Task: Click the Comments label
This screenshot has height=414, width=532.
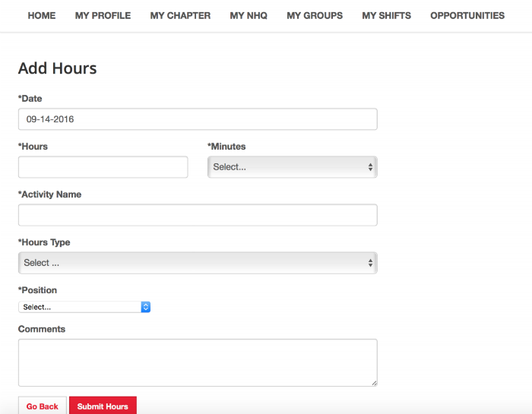Action: (42, 329)
